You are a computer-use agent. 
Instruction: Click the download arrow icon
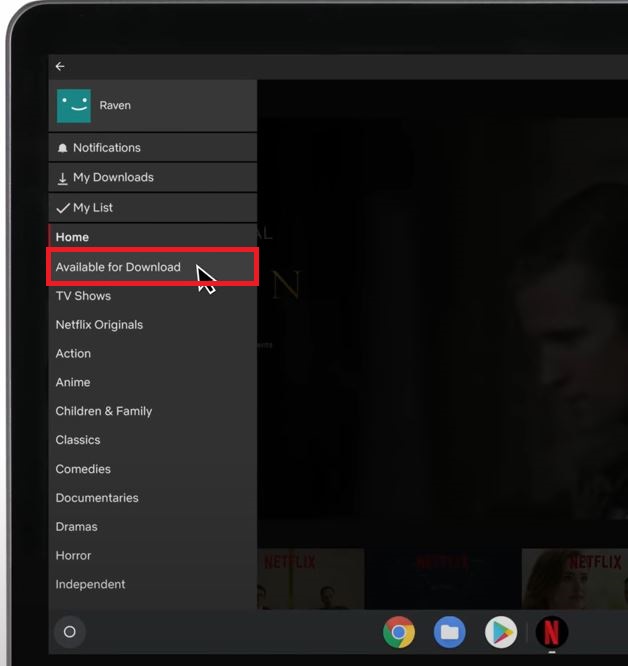tap(62, 178)
